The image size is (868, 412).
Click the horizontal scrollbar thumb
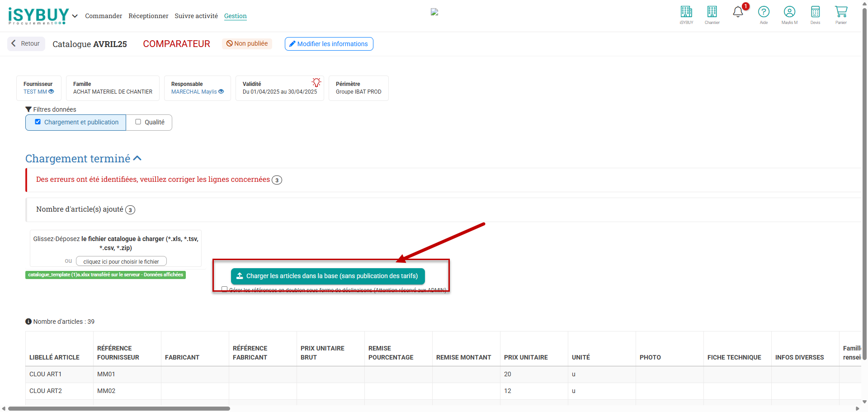click(119, 408)
